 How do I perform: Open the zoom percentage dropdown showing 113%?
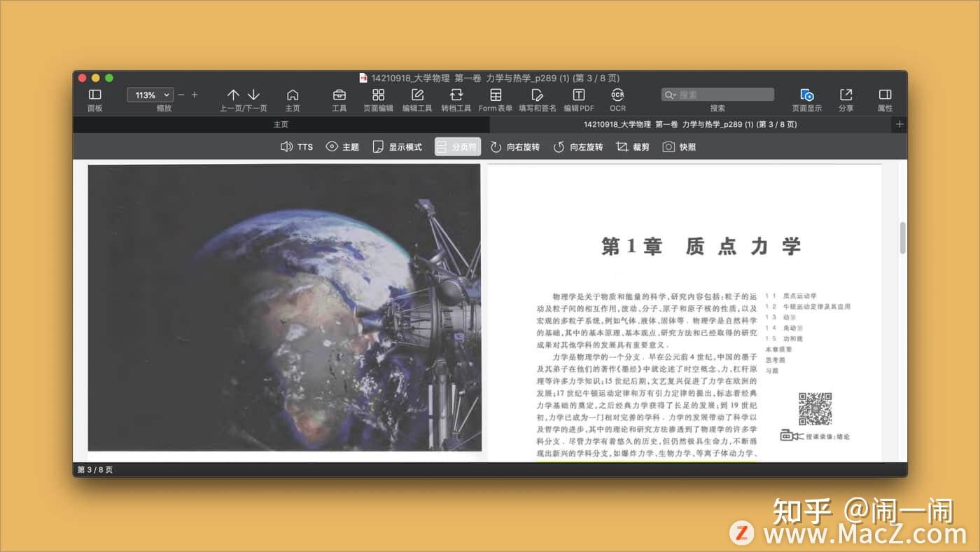click(150, 94)
